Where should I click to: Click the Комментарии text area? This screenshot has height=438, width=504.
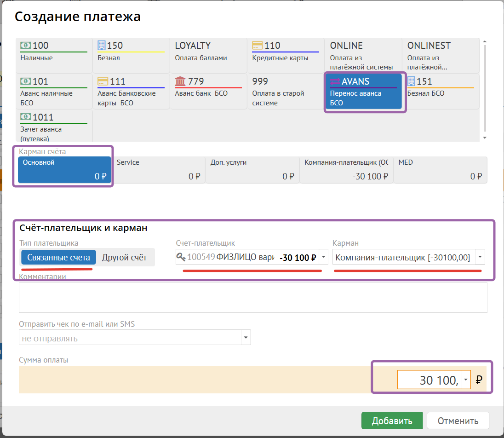pos(253,297)
